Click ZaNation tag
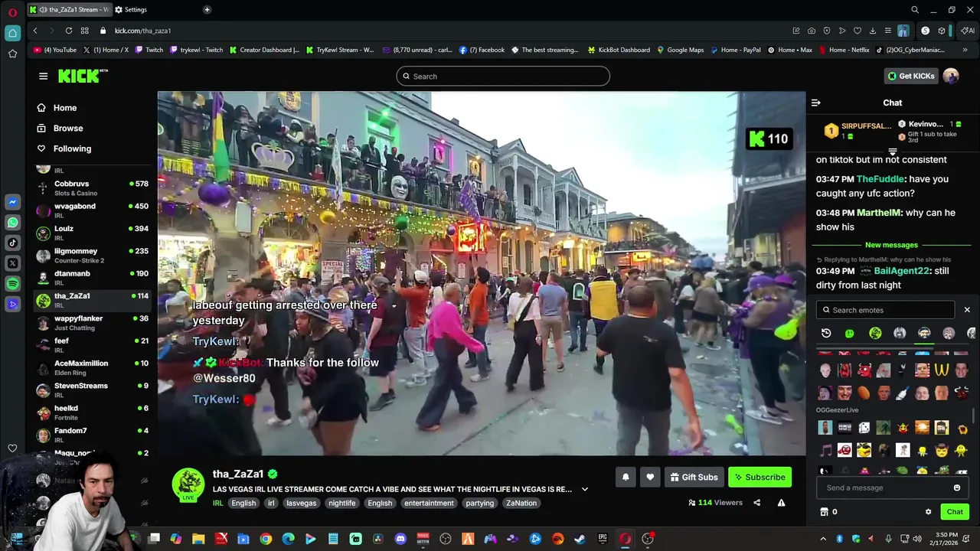The height and width of the screenshot is (551, 980). 521,503
